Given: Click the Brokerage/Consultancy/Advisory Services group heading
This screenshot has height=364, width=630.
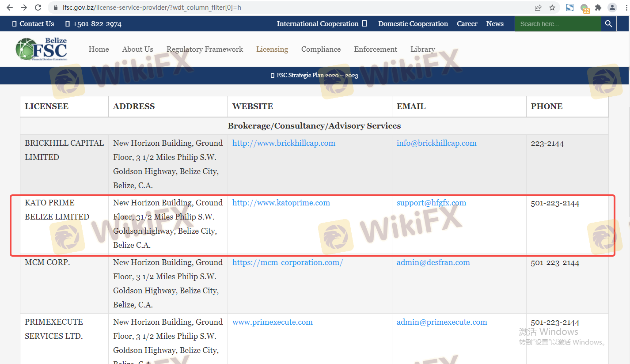Looking at the screenshot, I should pos(314,126).
